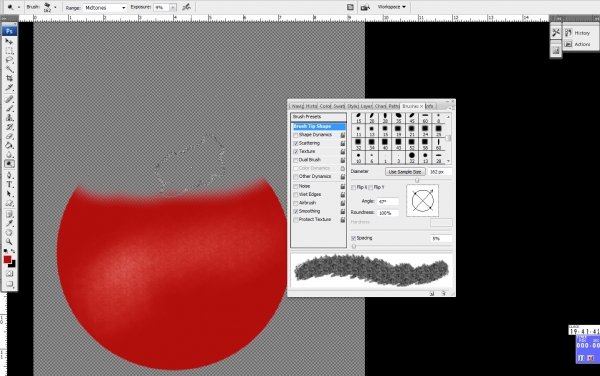Image resolution: width=600 pixels, height=376 pixels.
Task: Select the Custom Shape tool
Action: [x=9, y=203]
